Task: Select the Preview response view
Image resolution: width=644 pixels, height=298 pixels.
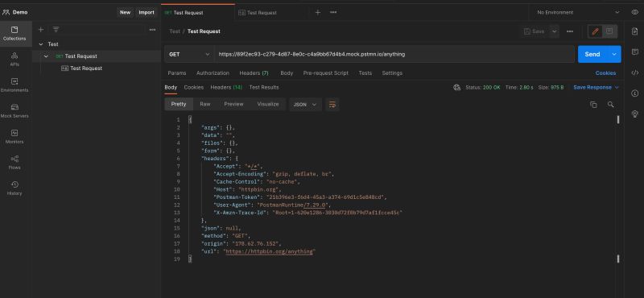Action: pyautogui.click(x=233, y=105)
